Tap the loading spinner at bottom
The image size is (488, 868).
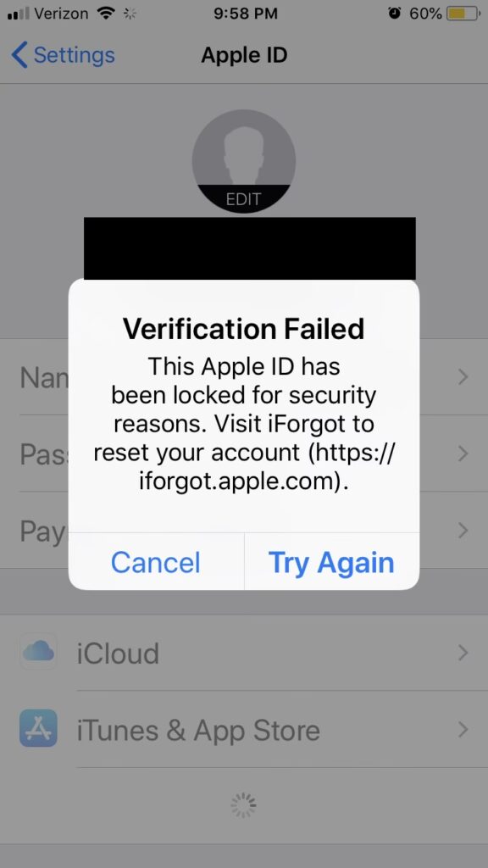[x=243, y=805]
